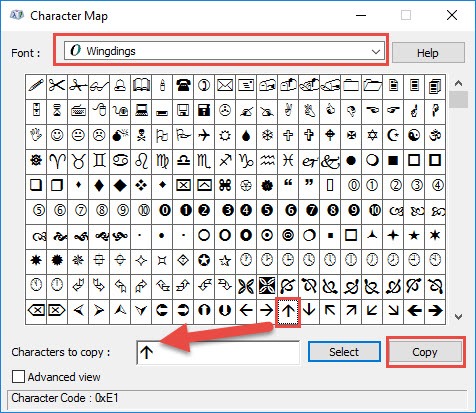Select the boxed X symbol
This screenshot has width=476, height=413.
click(183, 186)
